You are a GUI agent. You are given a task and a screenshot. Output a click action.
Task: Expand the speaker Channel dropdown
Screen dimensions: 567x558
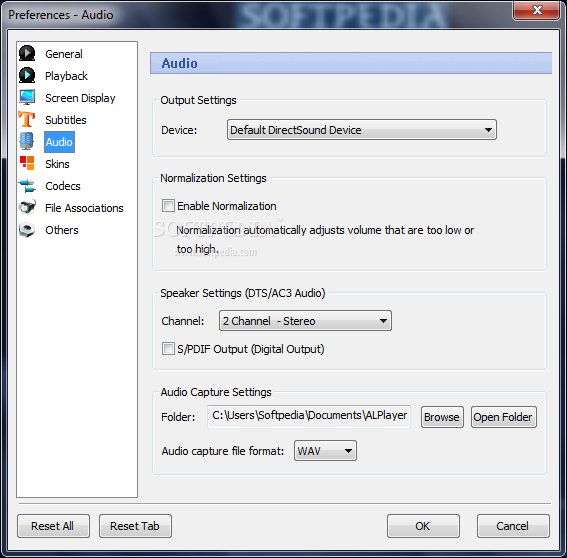click(305, 320)
